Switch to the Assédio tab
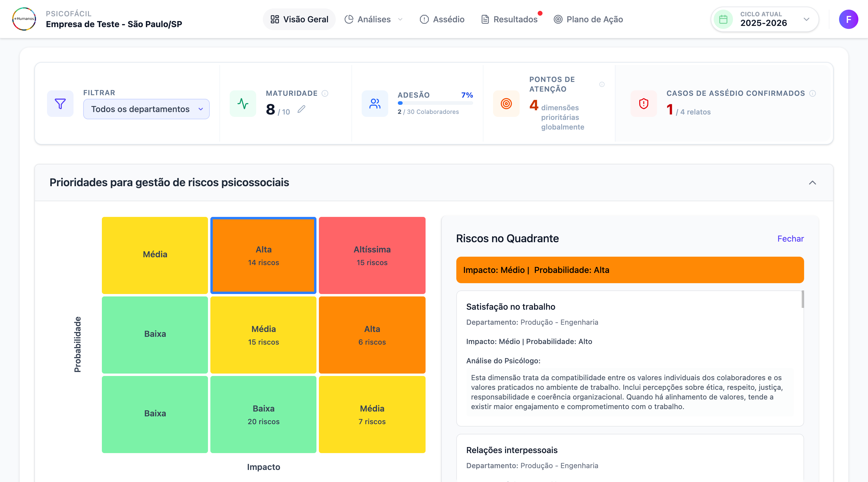This screenshot has width=868, height=482. tap(442, 19)
